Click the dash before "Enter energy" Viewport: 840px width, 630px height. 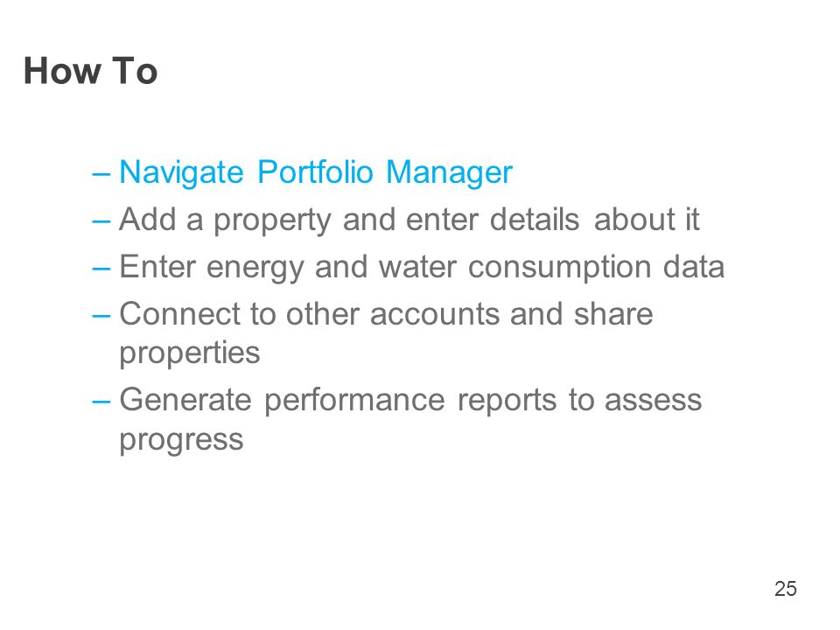click(101, 269)
